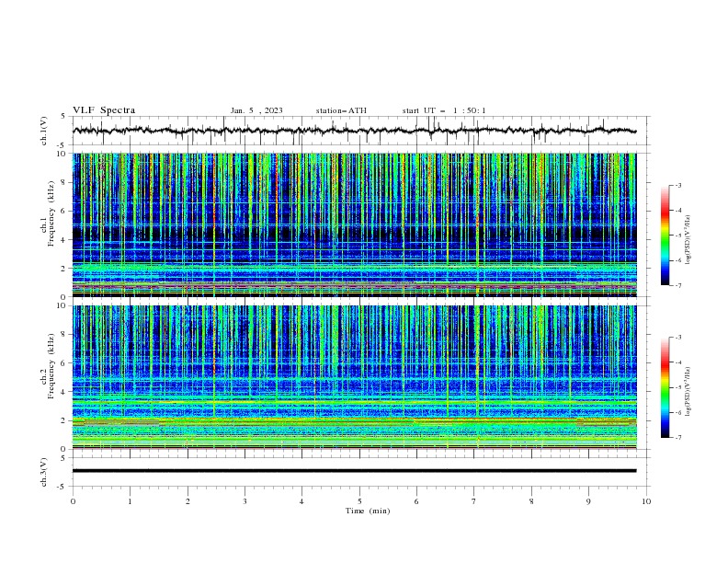
Task: Select the "start UT = 1 : 50: 1" text
Action: [444, 110]
